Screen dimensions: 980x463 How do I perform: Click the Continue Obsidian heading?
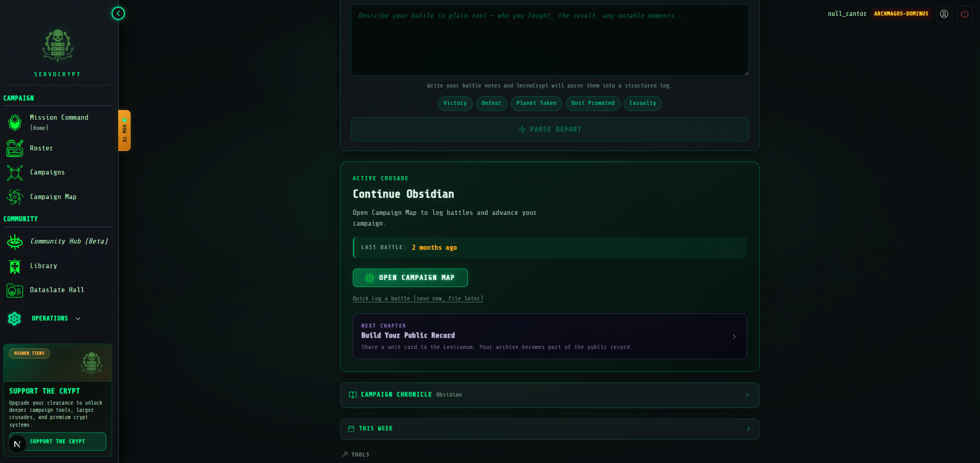(403, 194)
